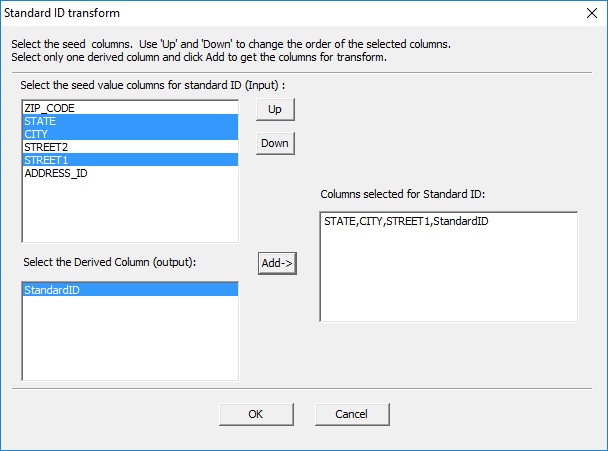The height and width of the screenshot is (451, 608).
Task: Click the Add-> button
Action: (x=277, y=263)
